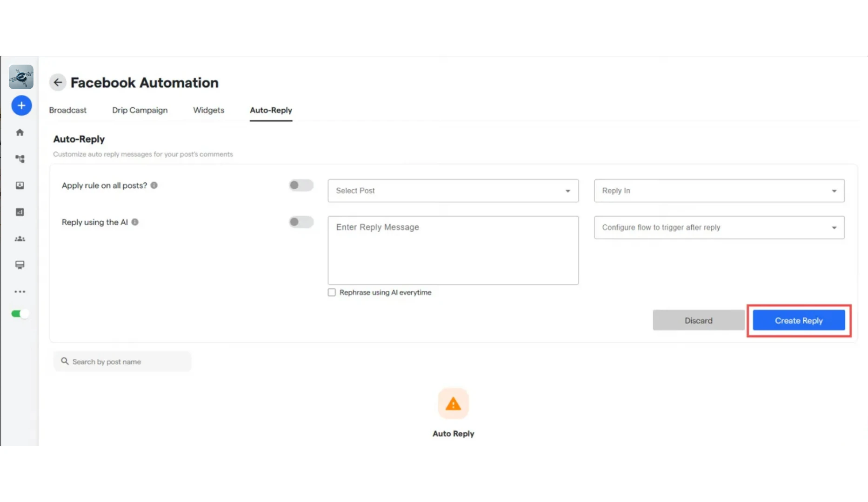Switch to the Broadcast tab
The width and height of the screenshot is (868, 502).
pyautogui.click(x=67, y=110)
